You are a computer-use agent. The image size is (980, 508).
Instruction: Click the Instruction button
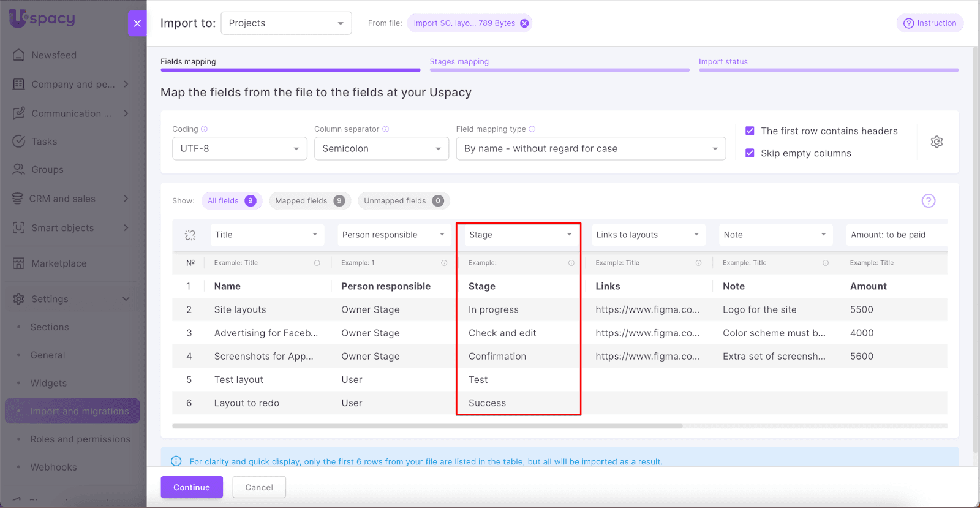tap(930, 23)
